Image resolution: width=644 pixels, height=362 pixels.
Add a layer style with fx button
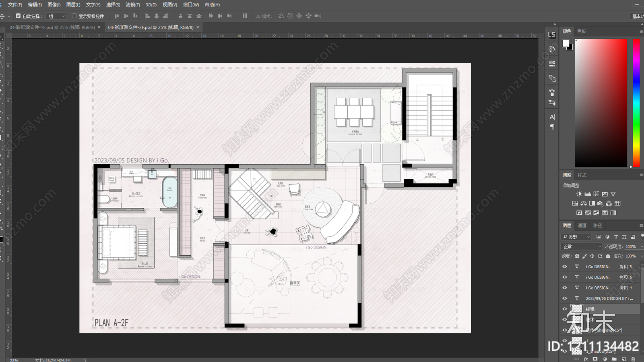point(586,359)
